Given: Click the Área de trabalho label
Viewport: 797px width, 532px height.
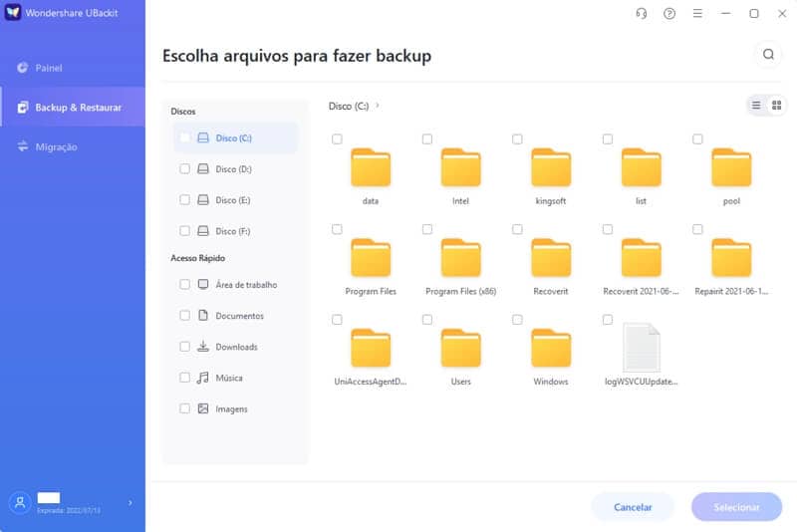Looking at the screenshot, I should pyautogui.click(x=246, y=285).
